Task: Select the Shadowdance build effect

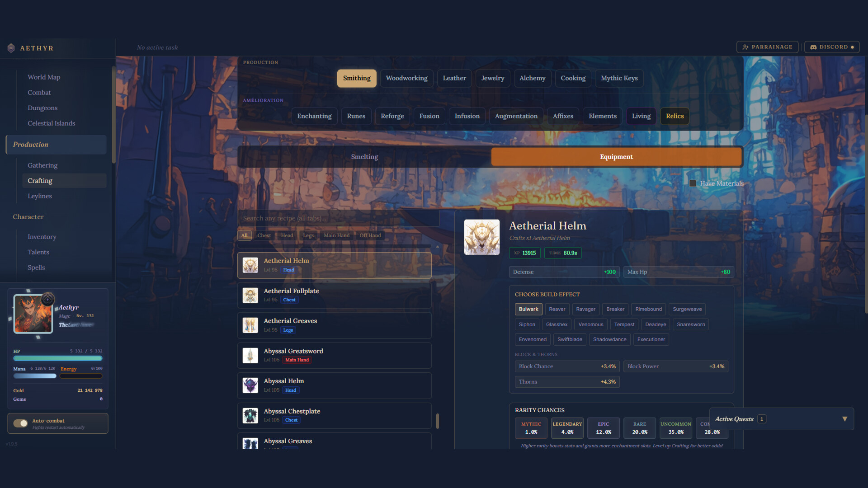Action: coord(609,339)
